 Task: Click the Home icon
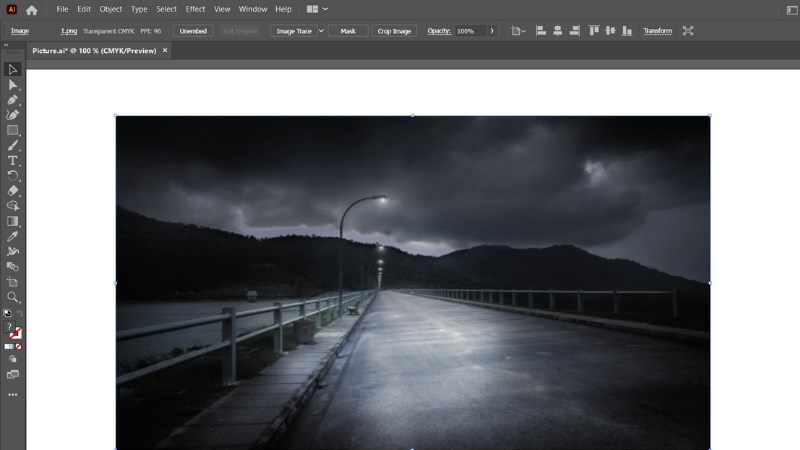(x=32, y=9)
